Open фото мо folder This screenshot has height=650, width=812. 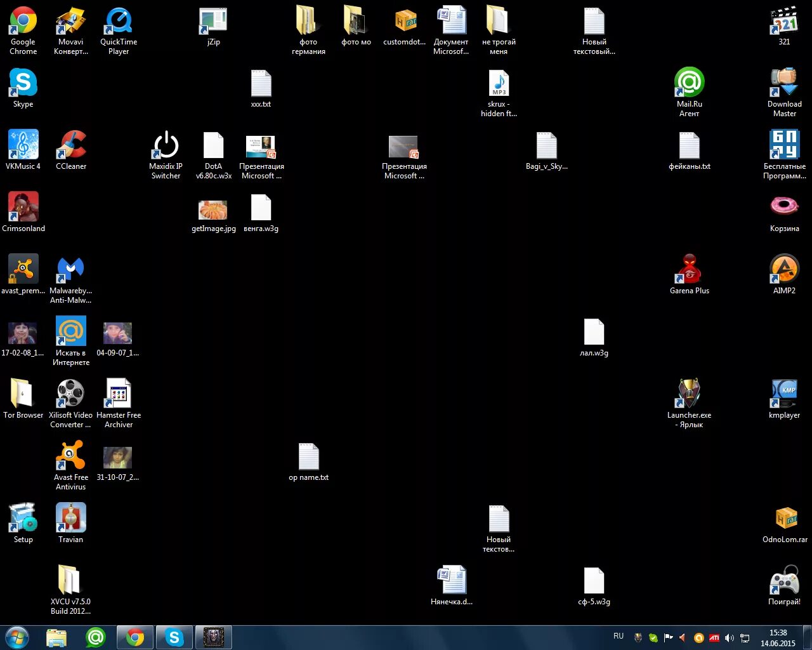pos(357,25)
